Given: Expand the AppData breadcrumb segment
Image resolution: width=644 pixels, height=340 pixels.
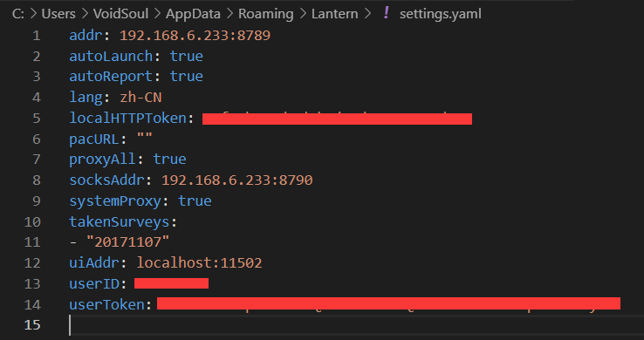Looking at the screenshot, I should pyautogui.click(x=193, y=14).
